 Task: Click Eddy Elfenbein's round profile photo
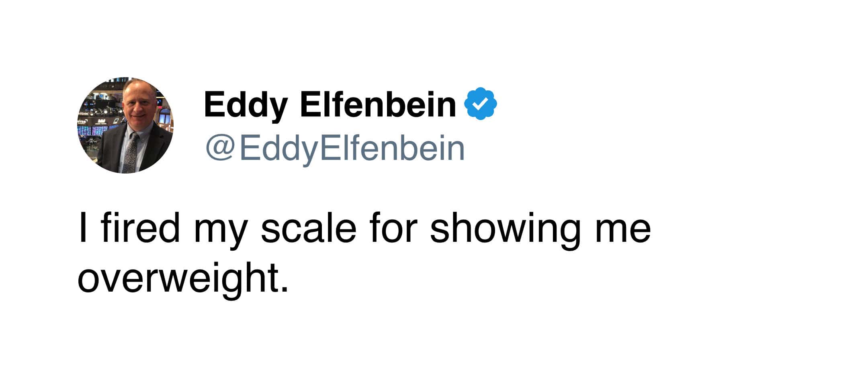click(x=125, y=126)
